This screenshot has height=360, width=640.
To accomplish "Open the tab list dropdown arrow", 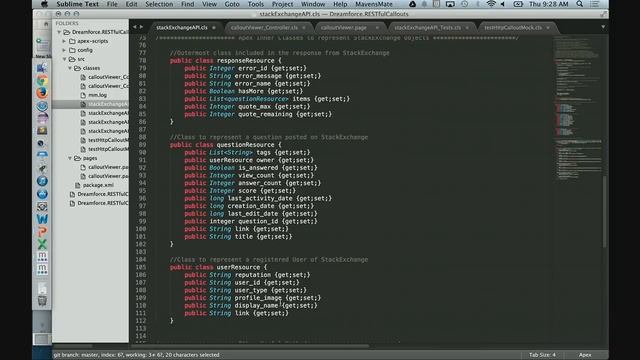I will [603, 27].
